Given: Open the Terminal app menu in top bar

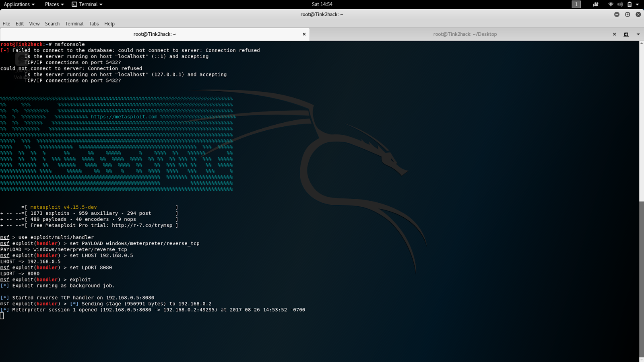Looking at the screenshot, I should (x=87, y=4).
